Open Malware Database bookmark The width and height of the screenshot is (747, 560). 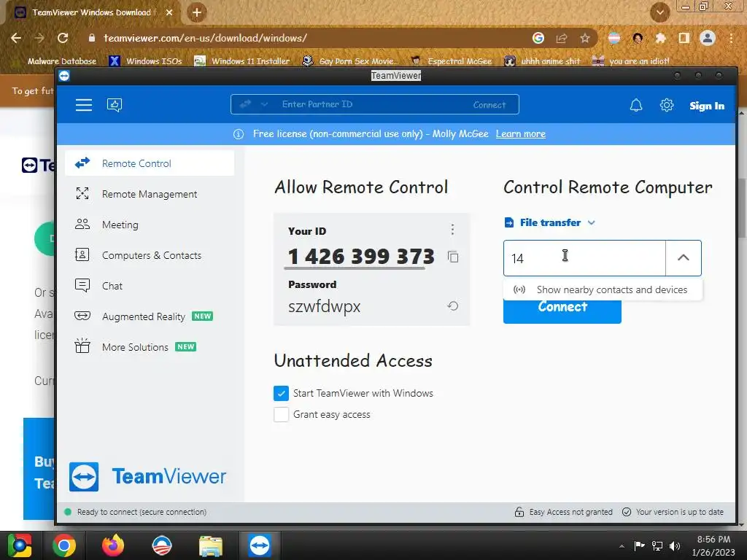pyautogui.click(x=56, y=61)
